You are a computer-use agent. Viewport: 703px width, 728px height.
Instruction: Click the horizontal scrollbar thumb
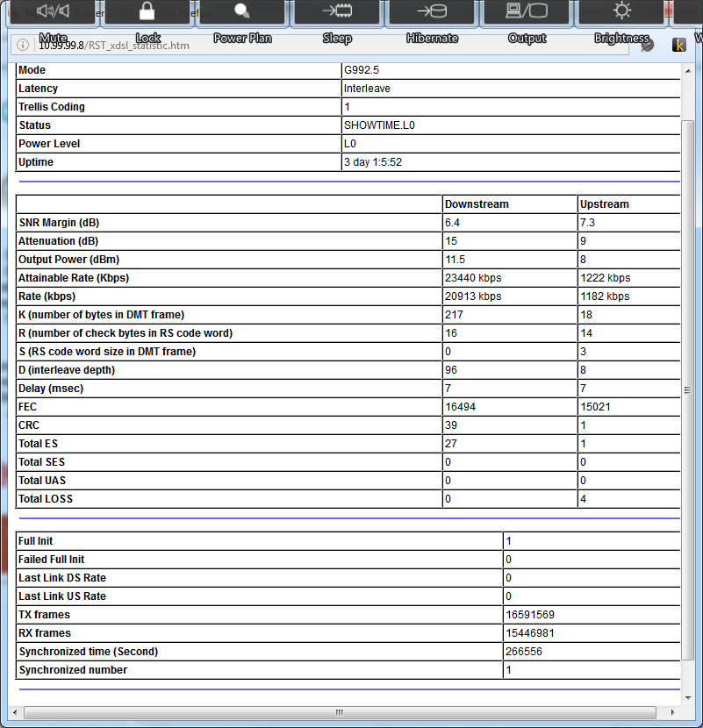pos(340,712)
